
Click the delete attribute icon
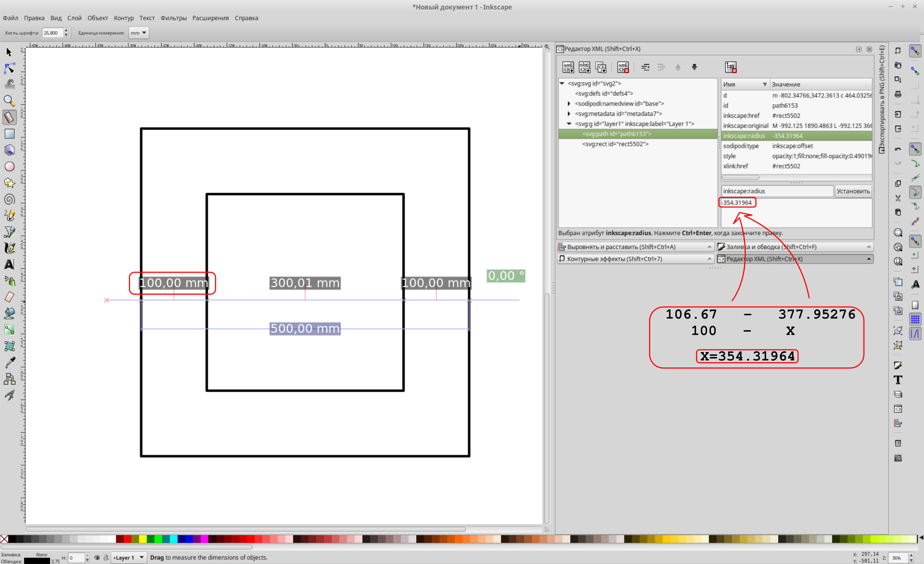[x=730, y=67]
